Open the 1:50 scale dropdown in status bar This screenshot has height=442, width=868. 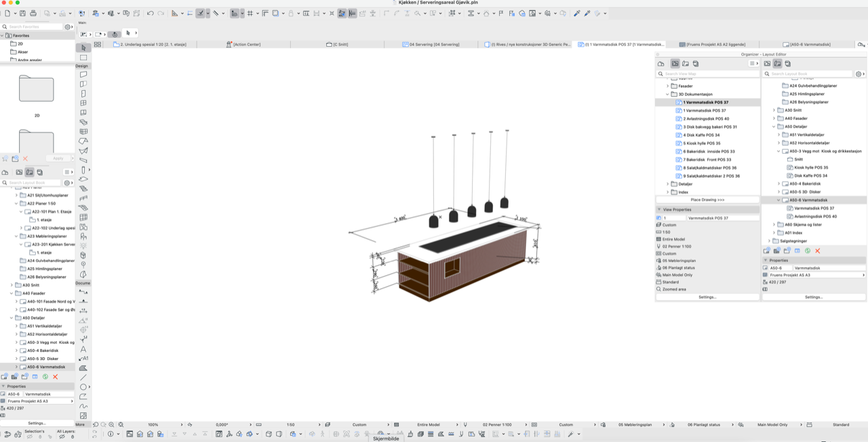292,424
